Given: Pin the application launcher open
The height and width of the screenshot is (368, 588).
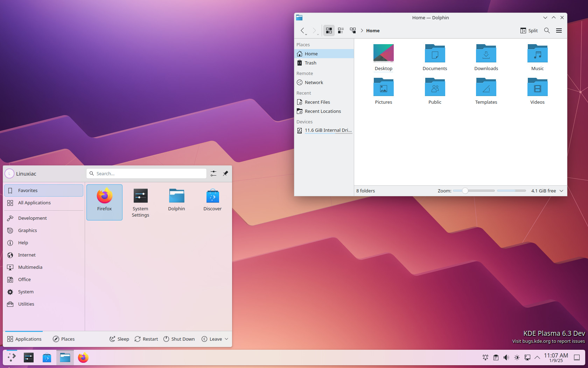Looking at the screenshot, I should click(x=225, y=173).
